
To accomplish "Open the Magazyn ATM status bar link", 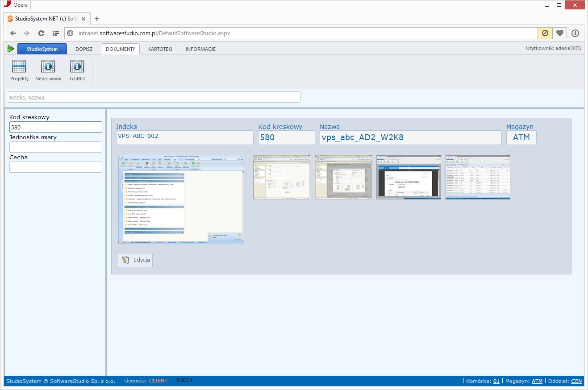I will click(537, 381).
